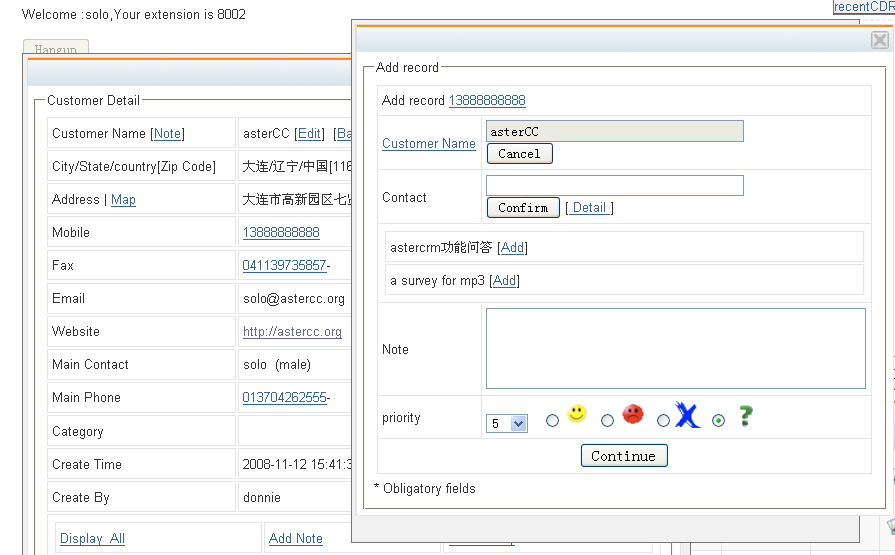The height and width of the screenshot is (555, 895).
Task: Open the website http://astercc.org link
Action: [x=292, y=332]
